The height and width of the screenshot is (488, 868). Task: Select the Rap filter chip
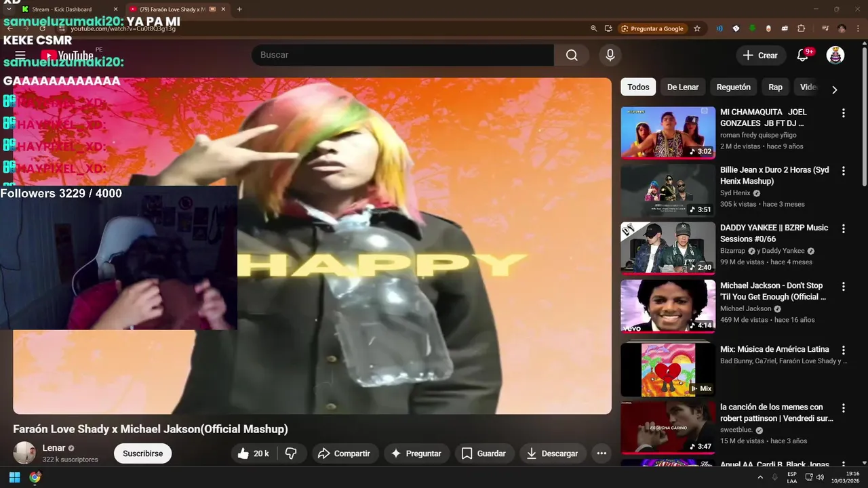(x=775, y=87)
